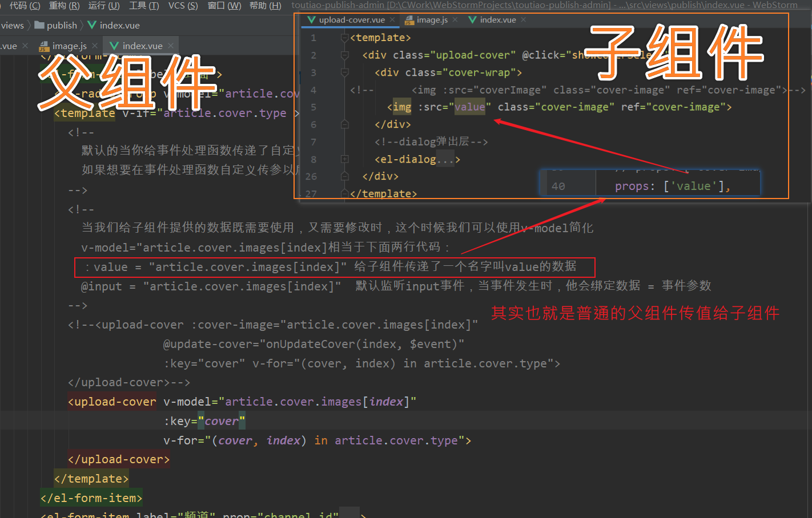The height and width of the screenshot is (518, 812).
Task: Collapse the cover-wrap div fold on line 3
Action: [x=344, y=72]
